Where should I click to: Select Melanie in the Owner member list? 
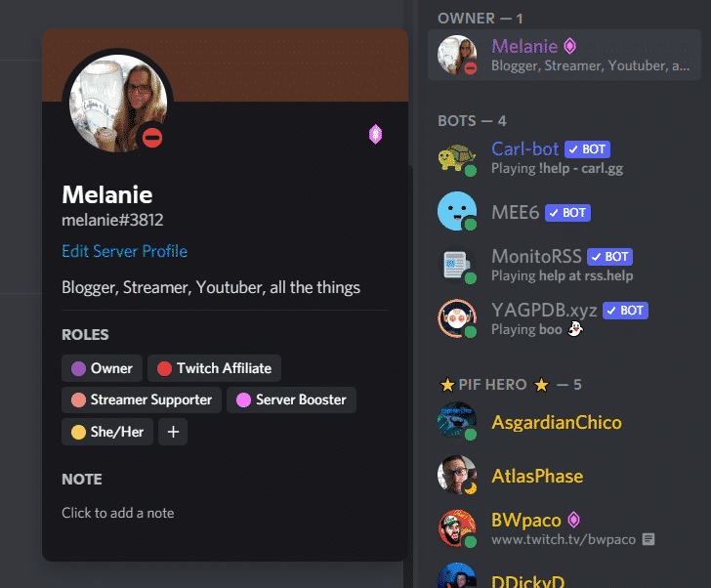(565, 55)
